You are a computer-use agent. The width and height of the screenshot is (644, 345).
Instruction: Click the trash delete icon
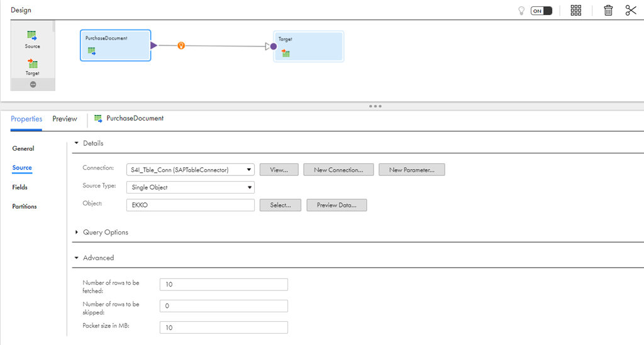pos(608,10)
